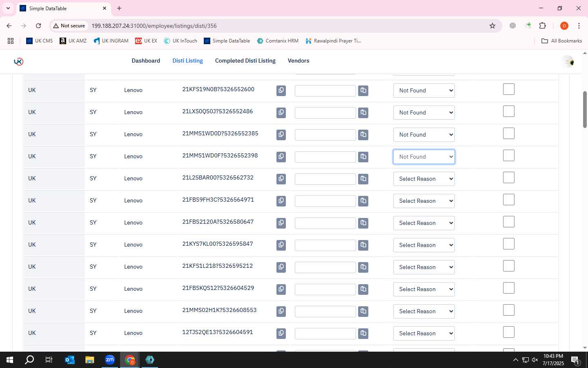Copy SKU 21L2SBAR00?5326562732 with copy icon
The image size is (588, 368).
point(281,179)
